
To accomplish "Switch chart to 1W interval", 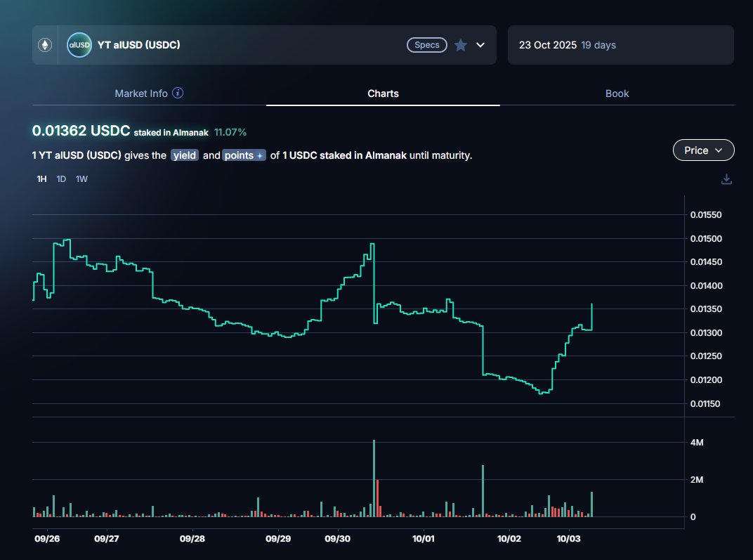I will coord(81,179).
